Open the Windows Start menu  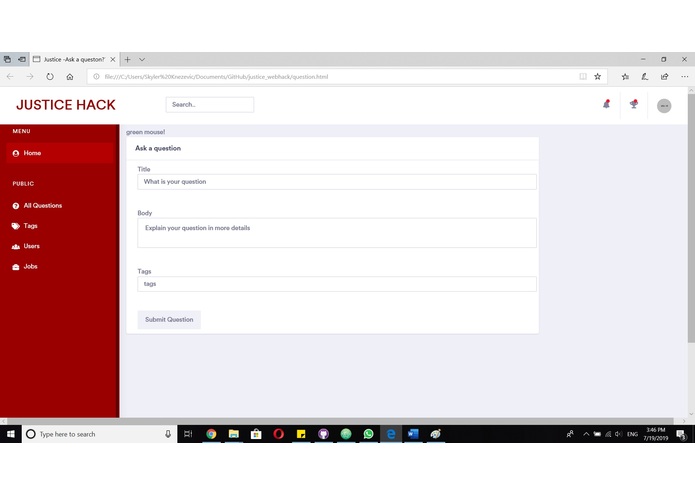[11, 434]
